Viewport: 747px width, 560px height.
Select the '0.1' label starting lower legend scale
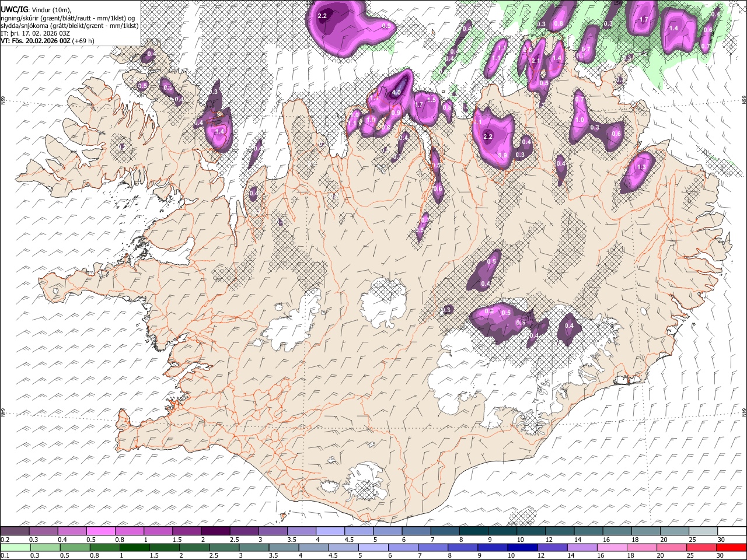point(5,555)
